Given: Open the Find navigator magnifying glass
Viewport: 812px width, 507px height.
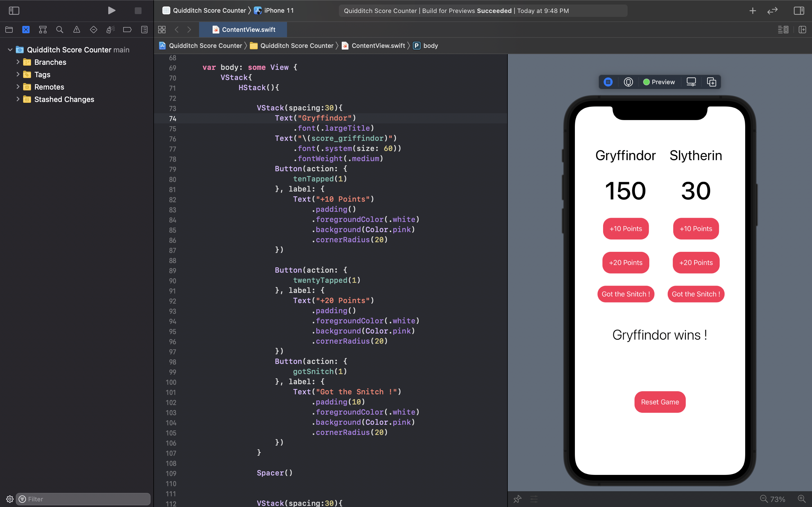Looking at the screenshot, I should click(60, 30).
